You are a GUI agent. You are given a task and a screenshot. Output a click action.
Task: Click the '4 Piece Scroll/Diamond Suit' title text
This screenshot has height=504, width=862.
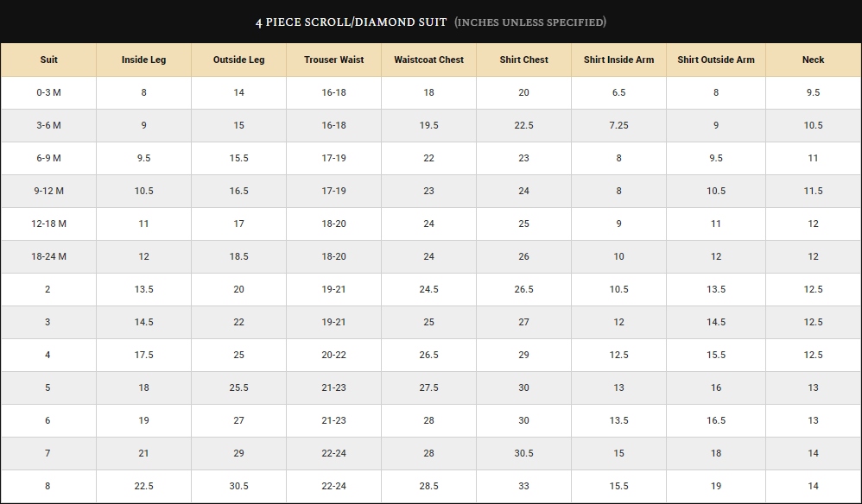pyautogui.click(x=351, y=22)
